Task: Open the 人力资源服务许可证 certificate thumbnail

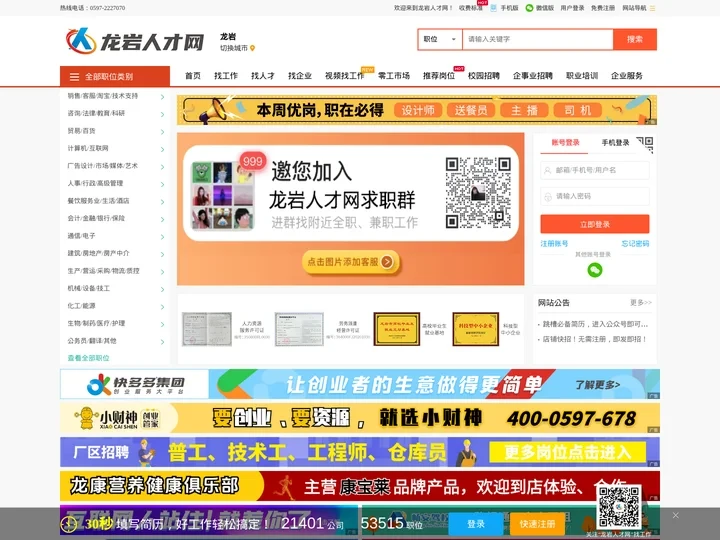Action: [207, 329]
